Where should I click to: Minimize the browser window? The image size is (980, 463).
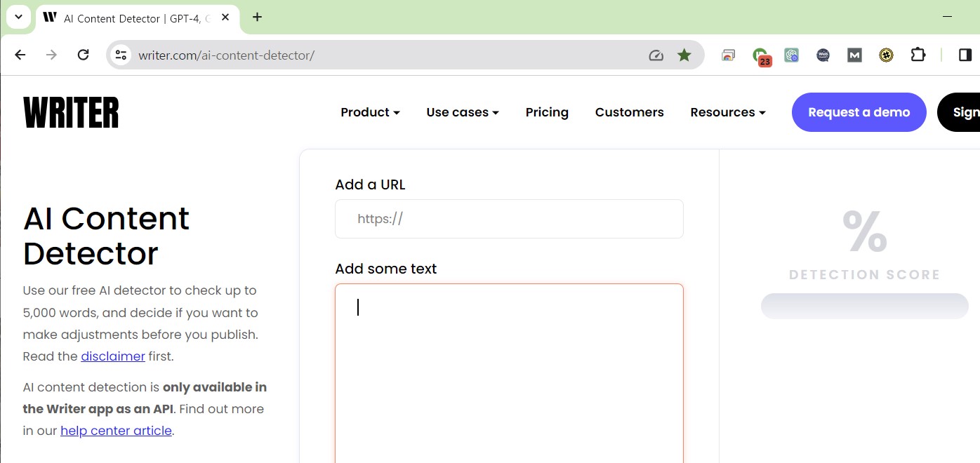(948, 15)
